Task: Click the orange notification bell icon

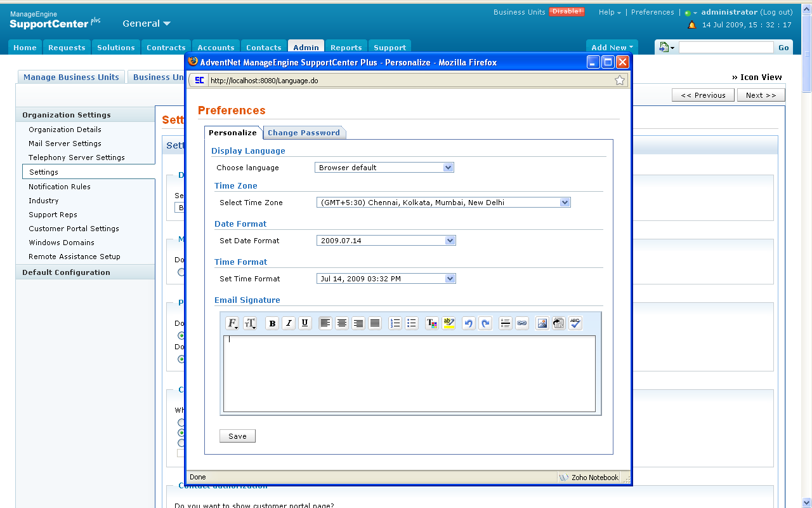Action: click(691, 25)
